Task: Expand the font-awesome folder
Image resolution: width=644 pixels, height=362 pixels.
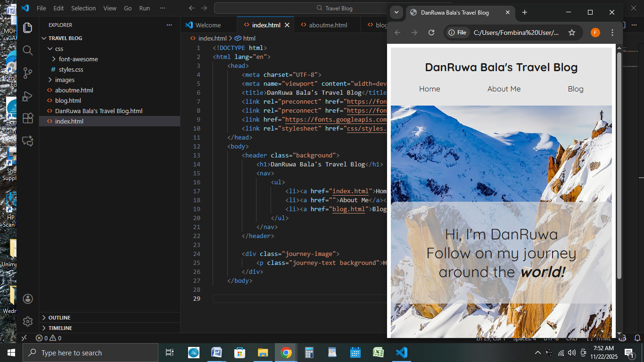Action: 78,59
